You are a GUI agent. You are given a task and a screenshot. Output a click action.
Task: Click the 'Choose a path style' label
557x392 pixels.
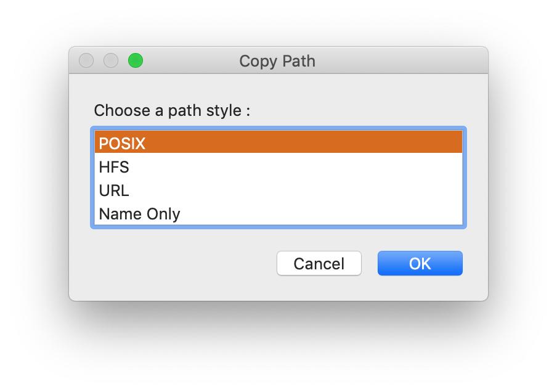(172, 111)
